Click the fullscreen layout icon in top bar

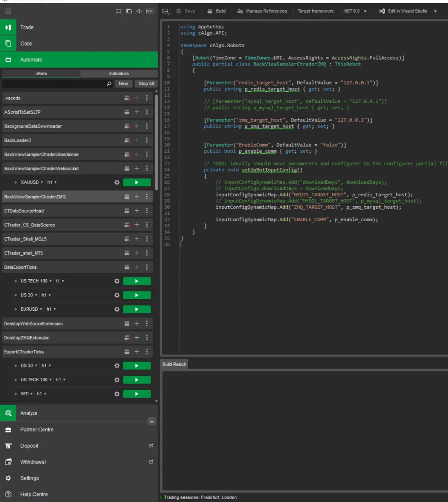tap(118, 11)
